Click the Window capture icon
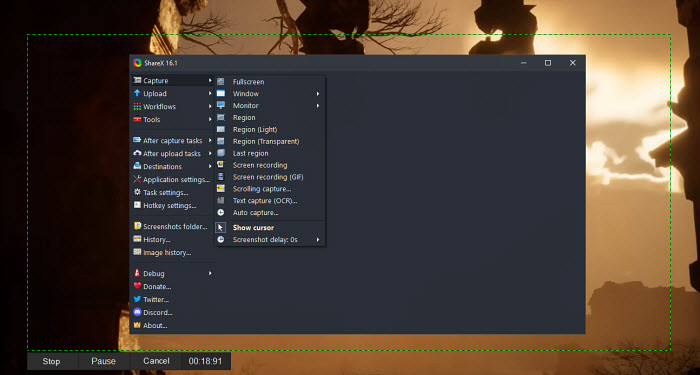 click(x=221, y=93)
